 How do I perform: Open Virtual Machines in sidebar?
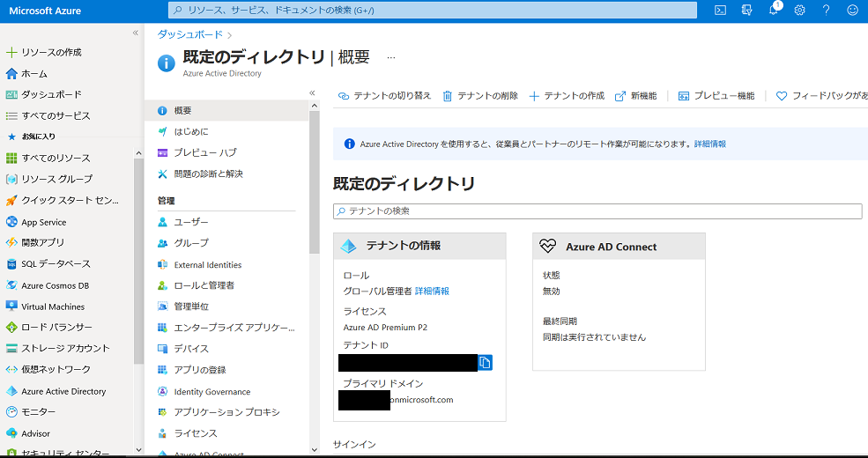click(x=45, y=307)
